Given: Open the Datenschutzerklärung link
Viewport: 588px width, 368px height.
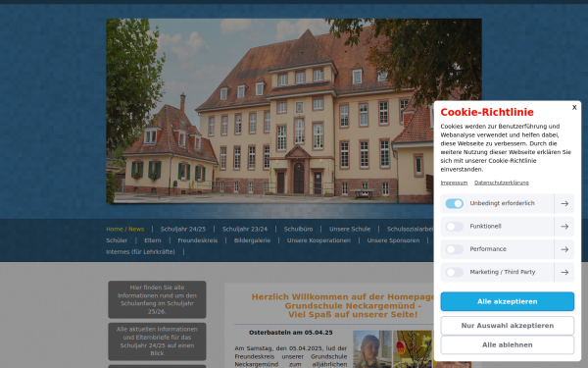Looking at the screenshot, I should [x=502, y=183].
